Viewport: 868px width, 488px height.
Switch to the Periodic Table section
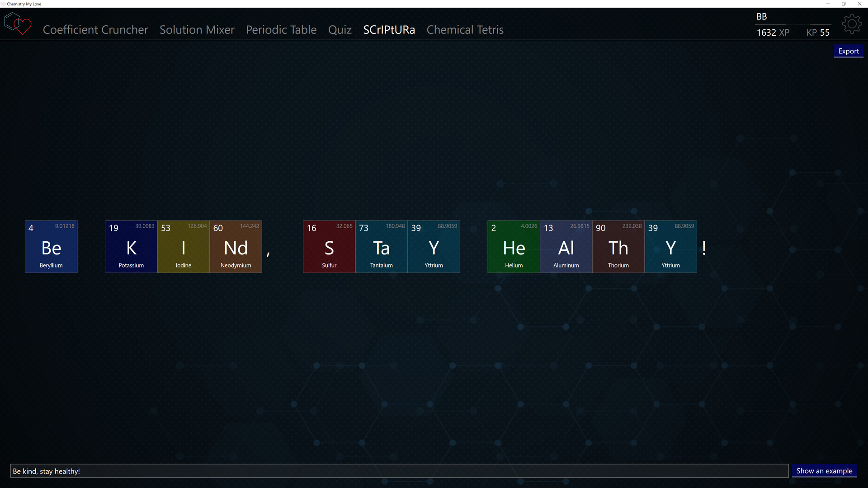(x=281, y=29)
